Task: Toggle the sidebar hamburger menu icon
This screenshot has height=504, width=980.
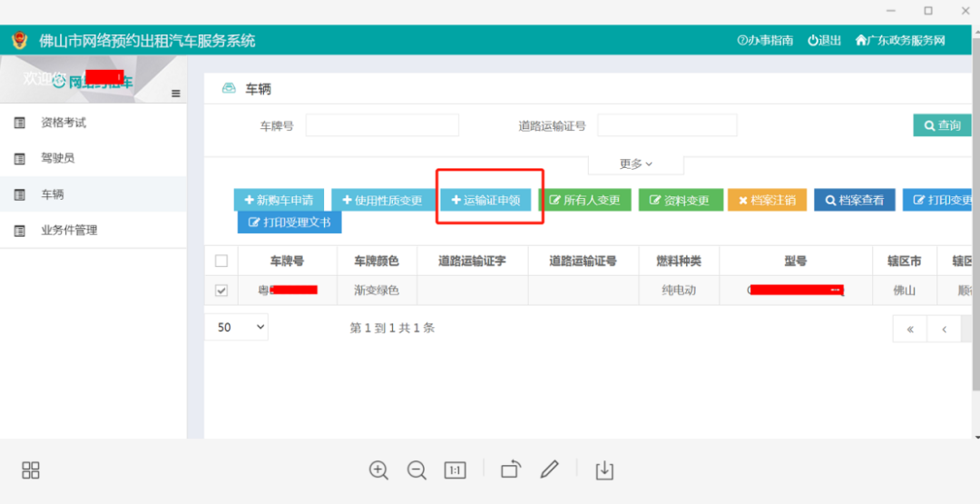Action: (x=175, y=94)
